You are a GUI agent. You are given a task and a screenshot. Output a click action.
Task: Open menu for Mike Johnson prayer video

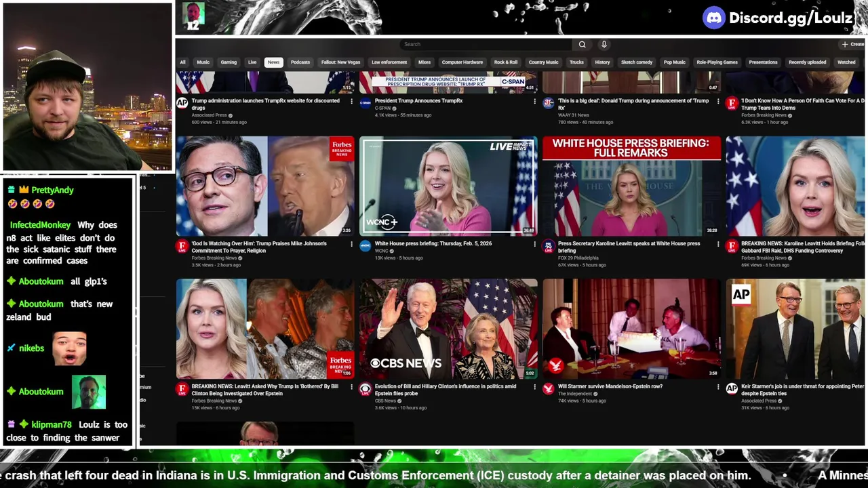(x=351, y=244)
